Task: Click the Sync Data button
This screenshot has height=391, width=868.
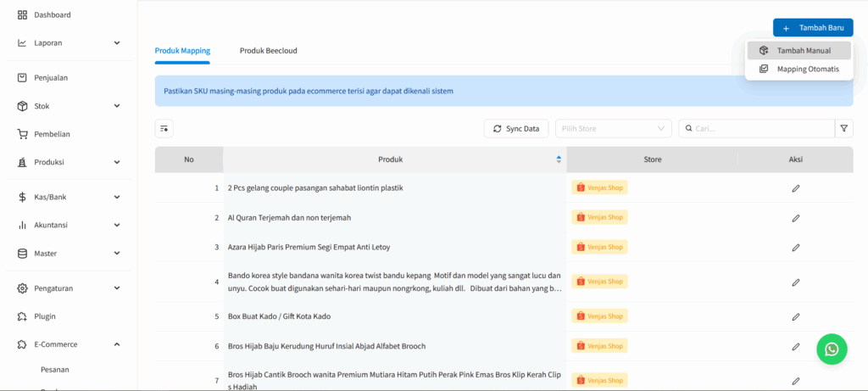Action: pyautogui.click(x=516, y=128)
